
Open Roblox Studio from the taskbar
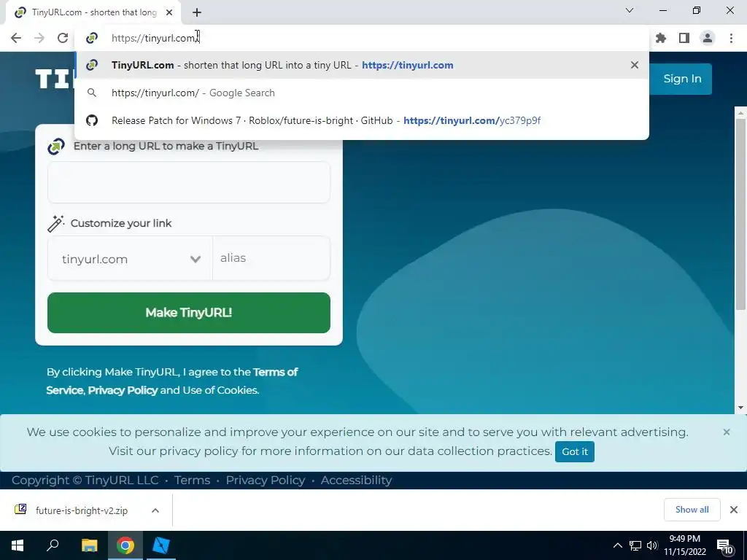[161, 545]
